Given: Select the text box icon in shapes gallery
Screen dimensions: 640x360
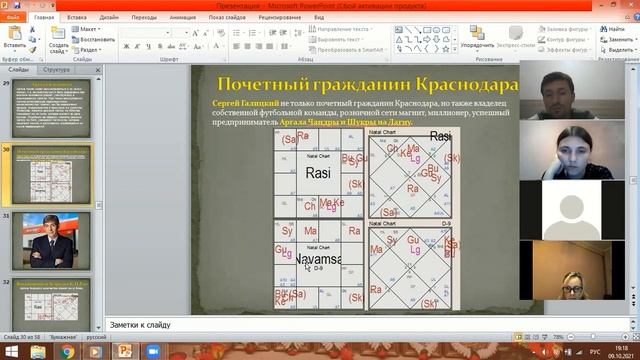Looking at the screenshot, I should pos(399,30).
